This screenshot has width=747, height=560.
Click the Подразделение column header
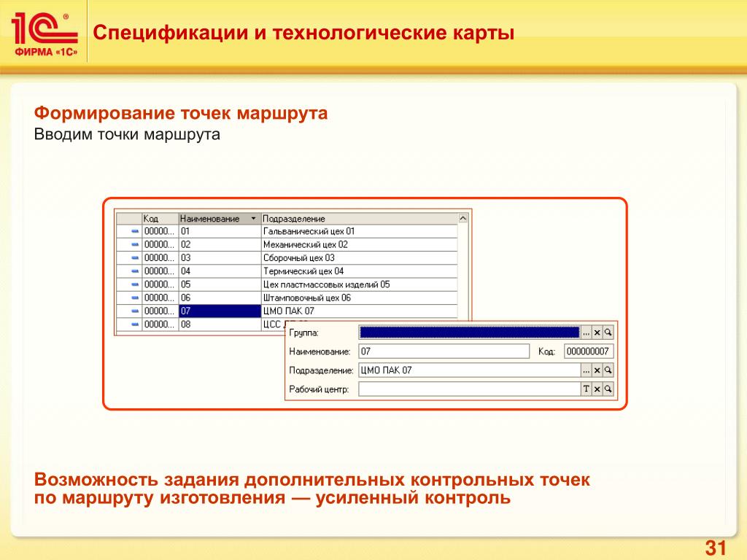[x=359, y=219]
